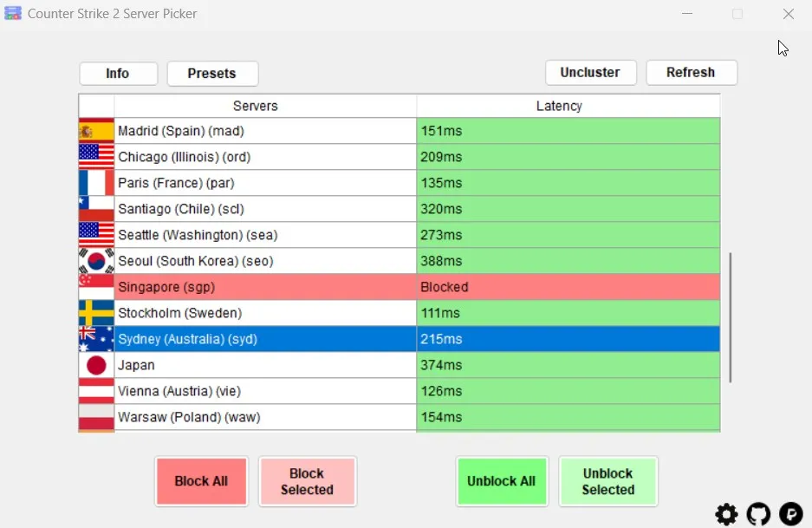
Task: Click the US flag beside Seattle
Action: (x=96, y=235)
